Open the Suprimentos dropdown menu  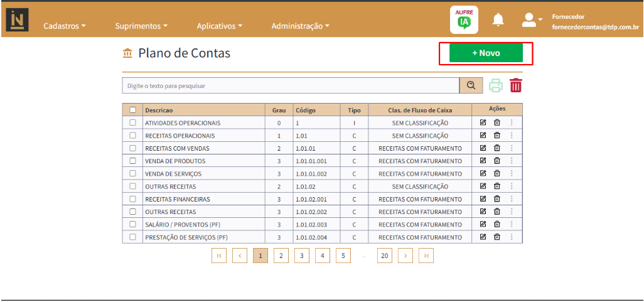141,26
